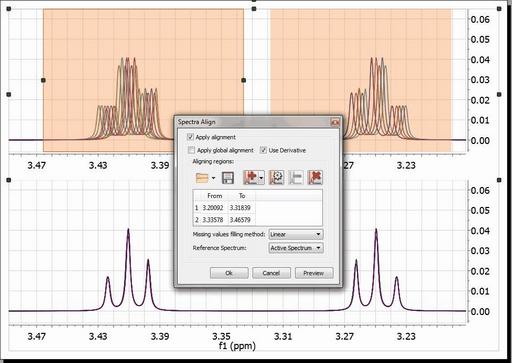Click the save regions floppy disk icon
Image resolution: width=512 pixels, height=363 pixels.
[228, 178]
